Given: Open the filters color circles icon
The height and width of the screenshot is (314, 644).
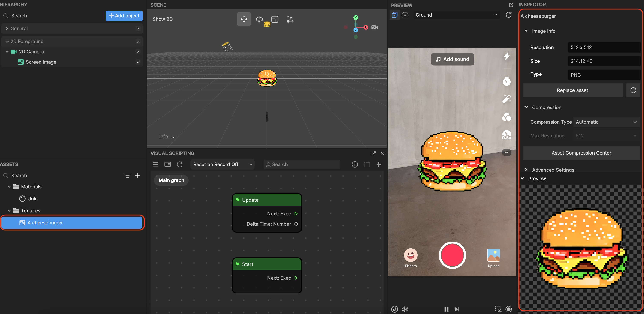Looking at the screenshot, I should [507, 117].
